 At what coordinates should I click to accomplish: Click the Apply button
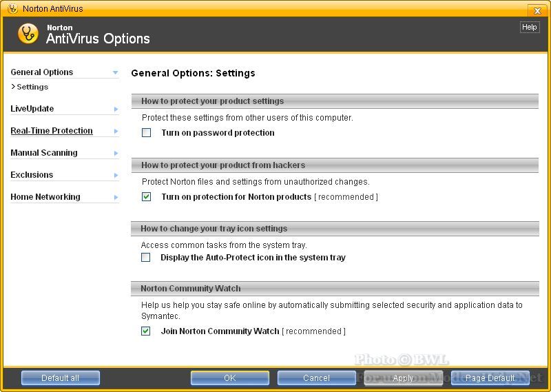point(403,378)
